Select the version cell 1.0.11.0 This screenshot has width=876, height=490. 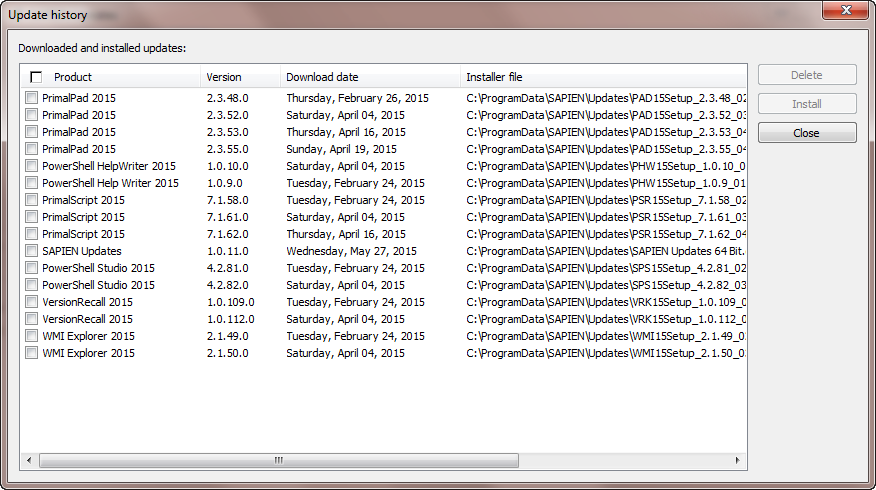point(227,251)
